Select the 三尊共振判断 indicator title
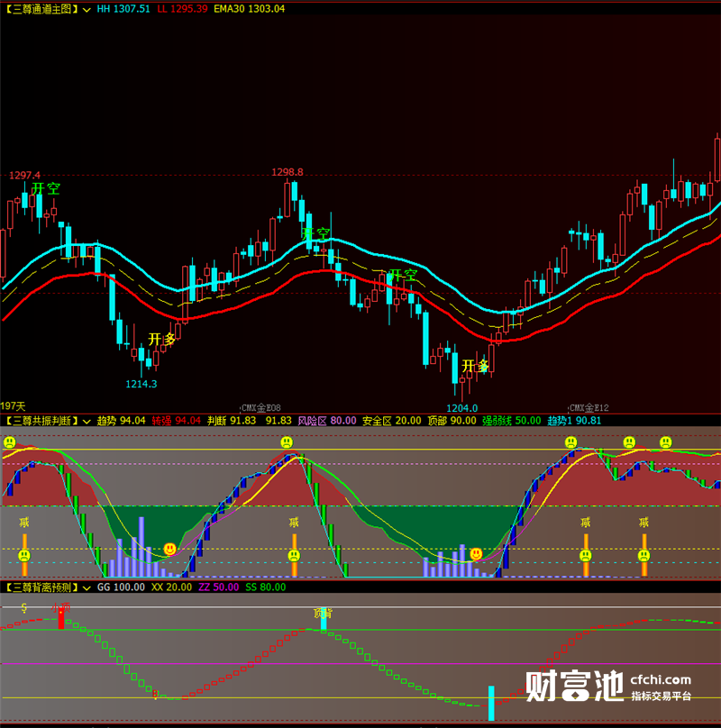This screenshot has width=721, height=728. [x=41, y=421]
